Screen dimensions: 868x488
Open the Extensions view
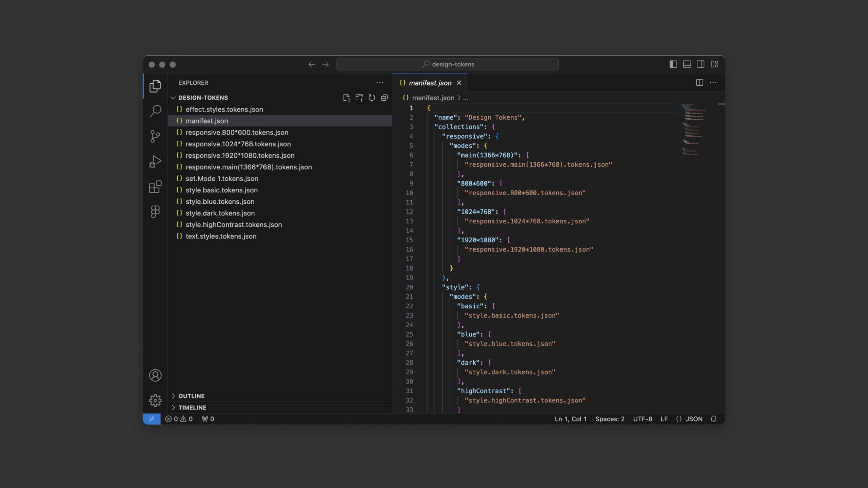(155, 187)
